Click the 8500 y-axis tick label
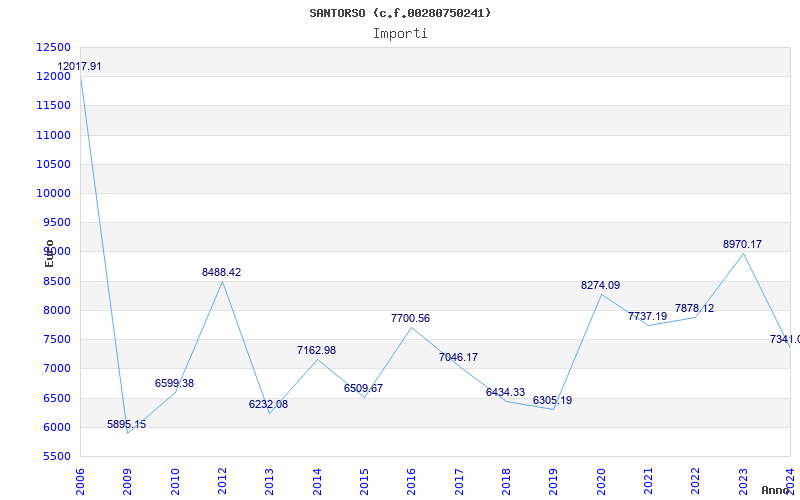Image resolution: width=800 pixels, height=500 pixels. pyautogui.click(x=57, y=281)
